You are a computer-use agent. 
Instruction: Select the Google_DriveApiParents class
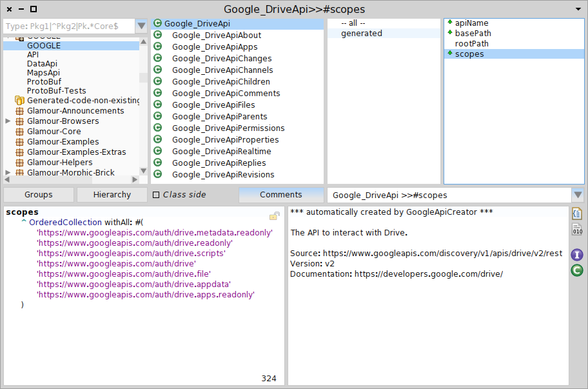pyautogui.click(x=237, y=116)
